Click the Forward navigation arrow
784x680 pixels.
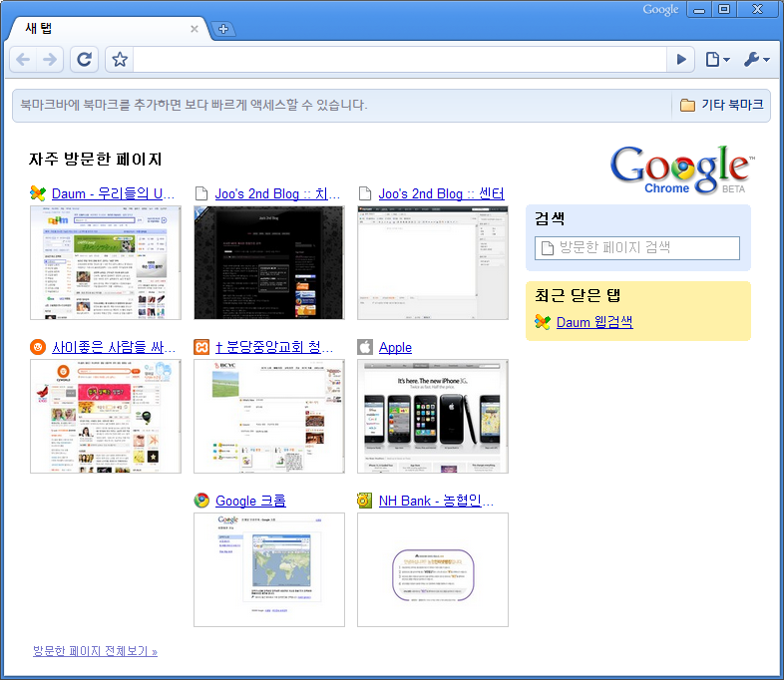[x=50, y=60]
